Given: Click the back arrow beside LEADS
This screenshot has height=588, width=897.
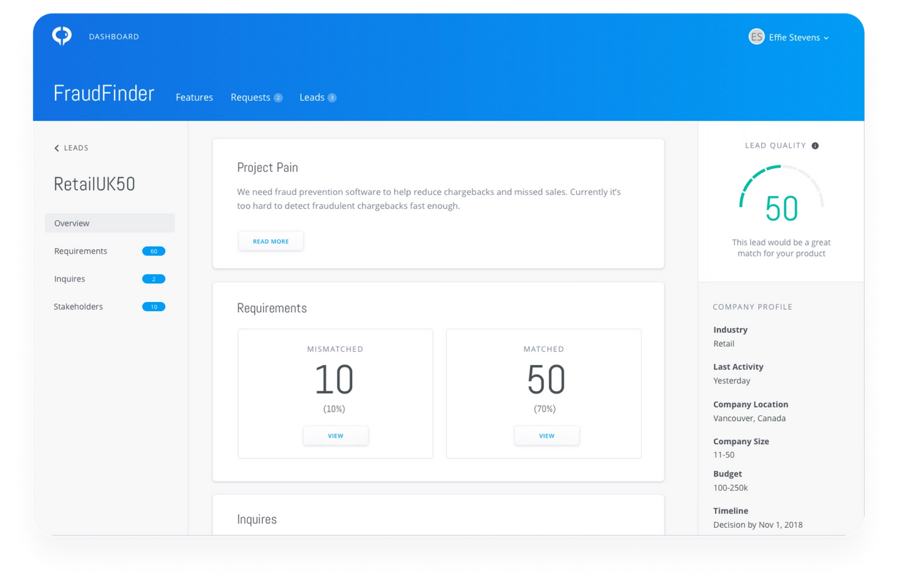Looking at the screenshot, I should pos(56,148).
